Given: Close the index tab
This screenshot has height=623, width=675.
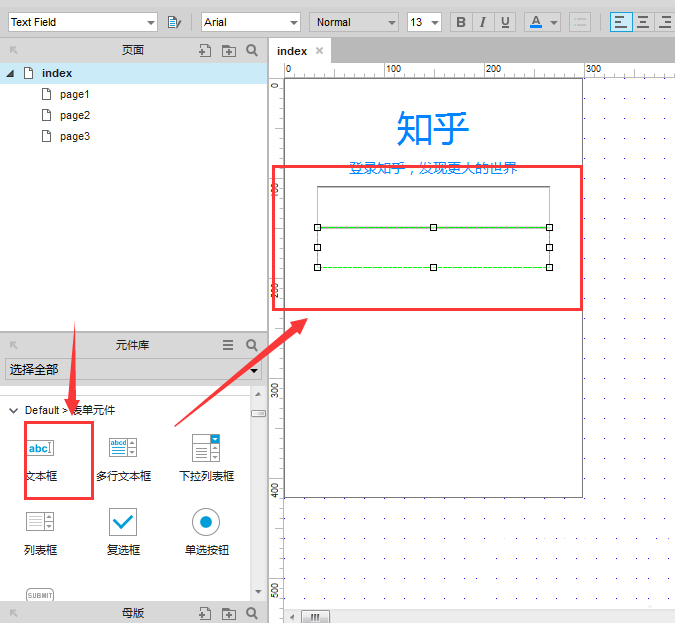Looking at the screenshot, I should click(319, 51).
